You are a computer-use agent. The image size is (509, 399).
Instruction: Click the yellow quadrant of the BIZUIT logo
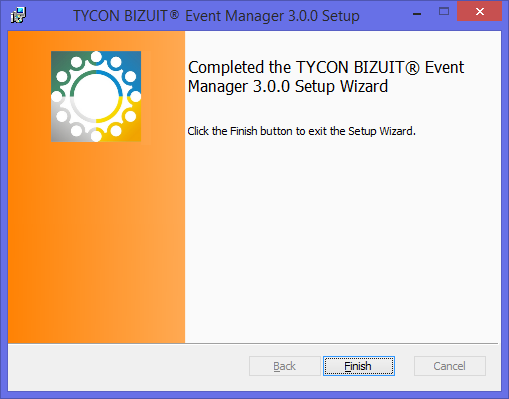(128, 128)
